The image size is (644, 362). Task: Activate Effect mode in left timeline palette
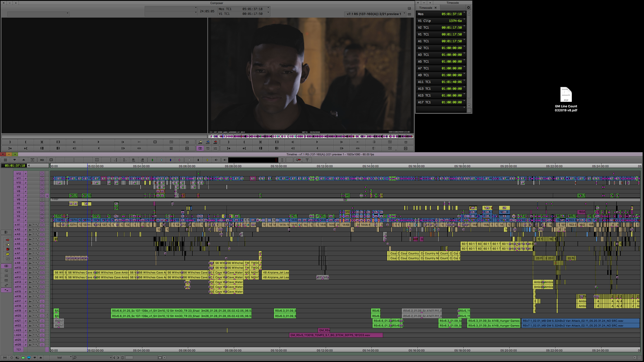click(x=6, y=276)
